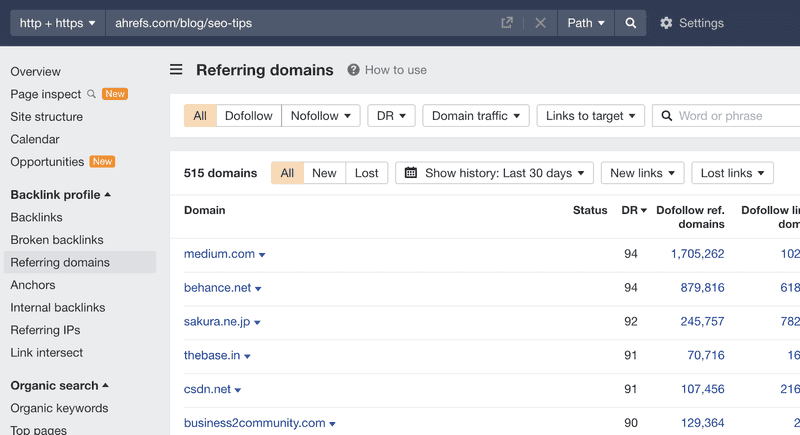
Task: Select the Lost domains tab
Action: pyautogui.click(x=366, y=173)
